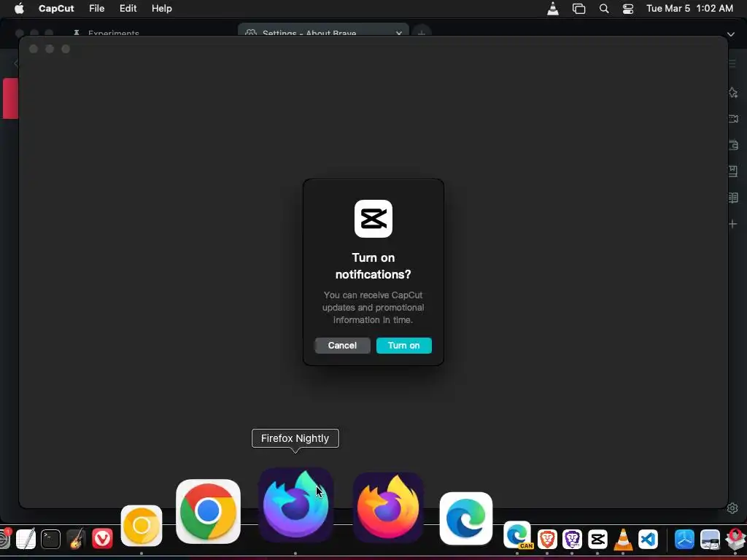Open Spotlight search from the menu bar
The width and height of the screenshot is (747, 560).
click(x=603, y=9)
